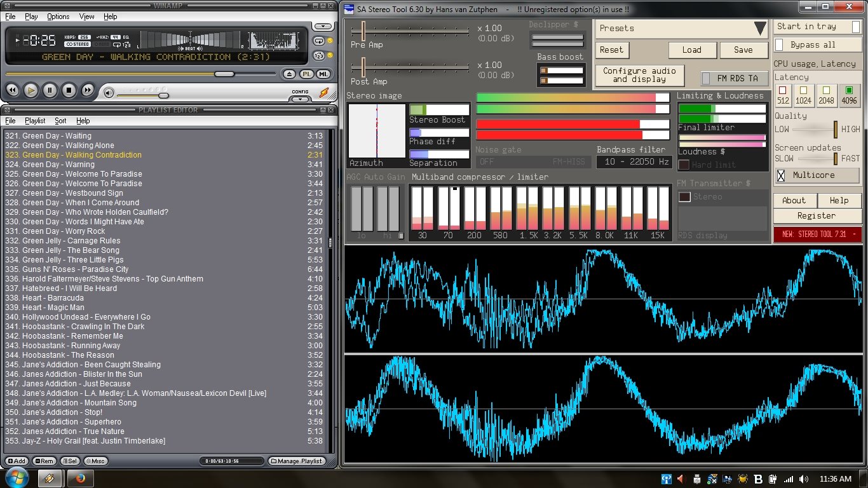Click the Save preset button
The width and height of the screenshot is (868, 488).
pos(743,50)
